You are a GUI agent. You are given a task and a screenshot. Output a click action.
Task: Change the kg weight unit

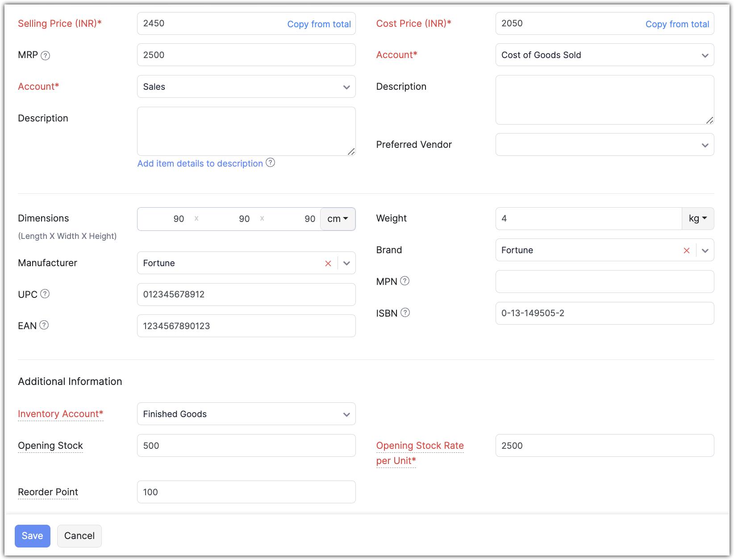click(698, 218)
